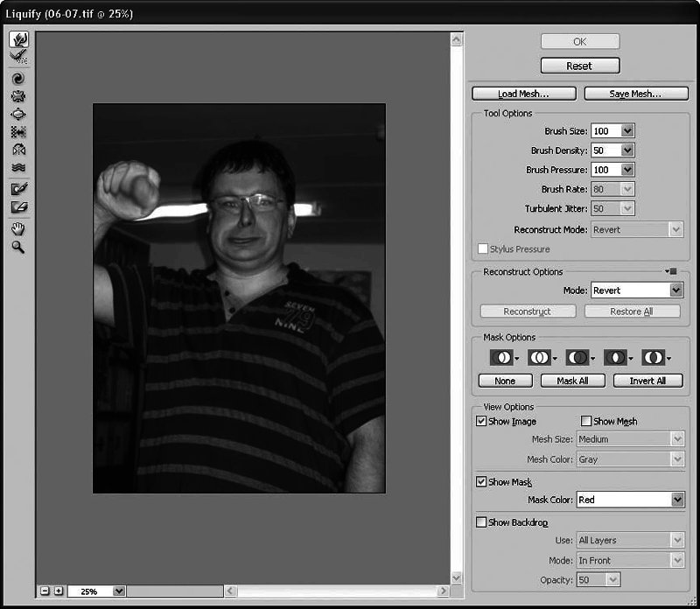Open the Brush Rate dropdown arrow
This screenshot has height=609, width=700.
pyautogui.click(x=627, y=189)
